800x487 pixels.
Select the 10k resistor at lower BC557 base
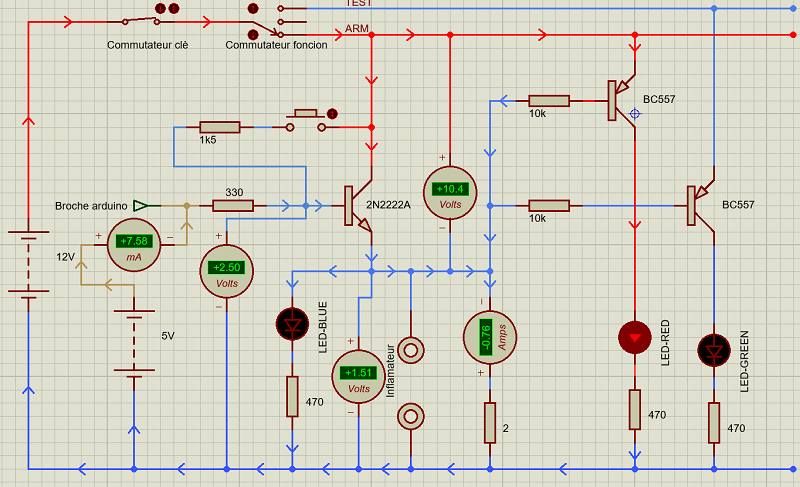[x=549, y=206]
